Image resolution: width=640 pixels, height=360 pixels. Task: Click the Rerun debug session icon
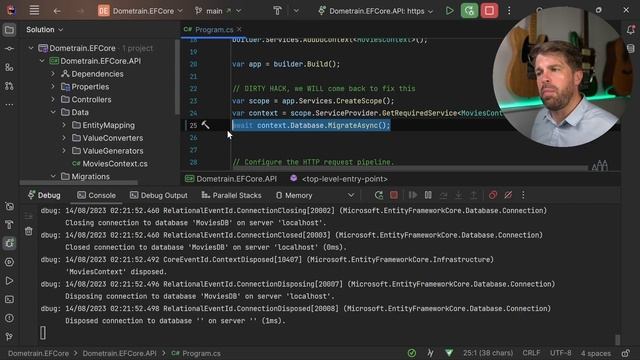[x=378, y=195]
